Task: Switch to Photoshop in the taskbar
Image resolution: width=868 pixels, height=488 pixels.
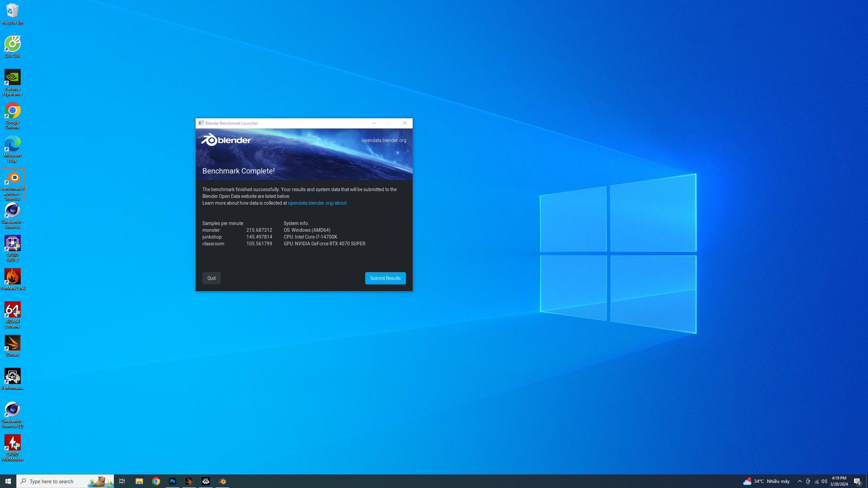Action: pyautogui.click(x=173, y=481)
